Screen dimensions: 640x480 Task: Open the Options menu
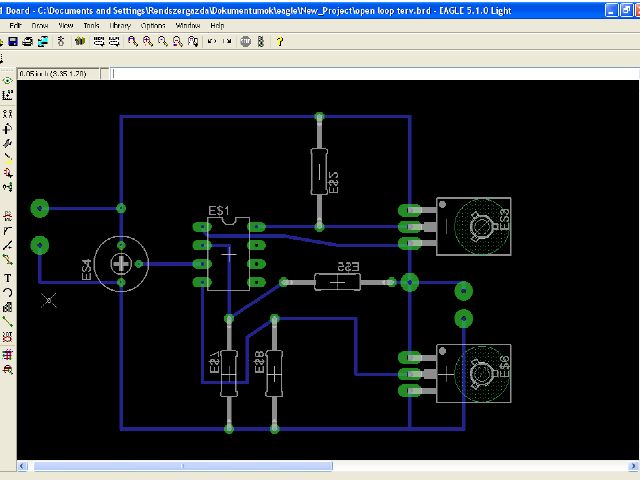(153, 25)
